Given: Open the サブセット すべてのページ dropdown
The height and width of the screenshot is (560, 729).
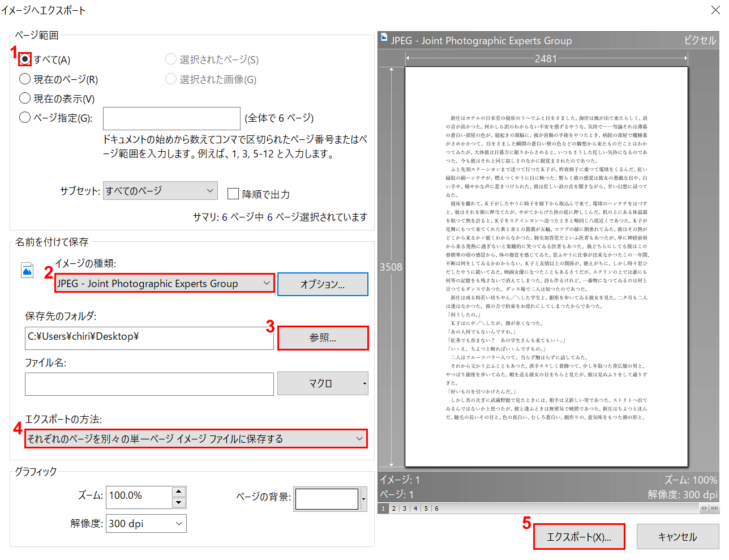Looking at the screenshot, I should point(160,191).
